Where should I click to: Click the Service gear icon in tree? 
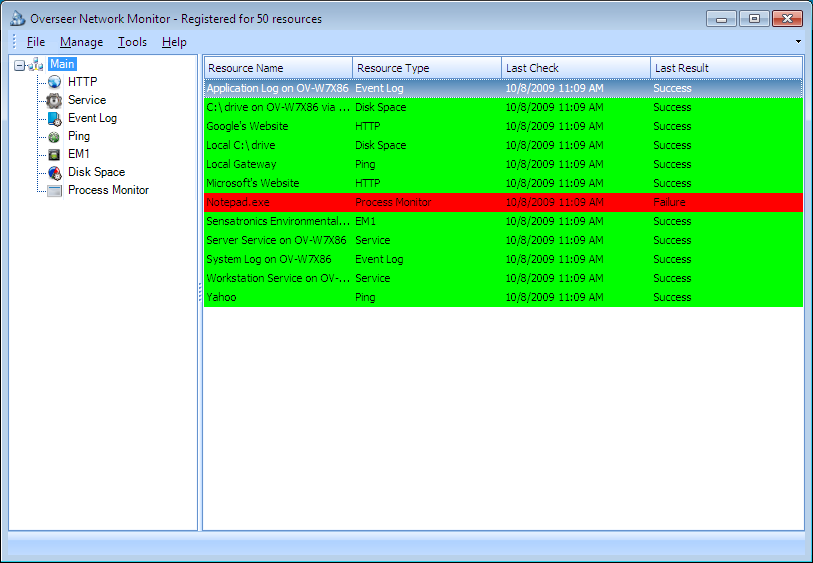click(54, 100)
